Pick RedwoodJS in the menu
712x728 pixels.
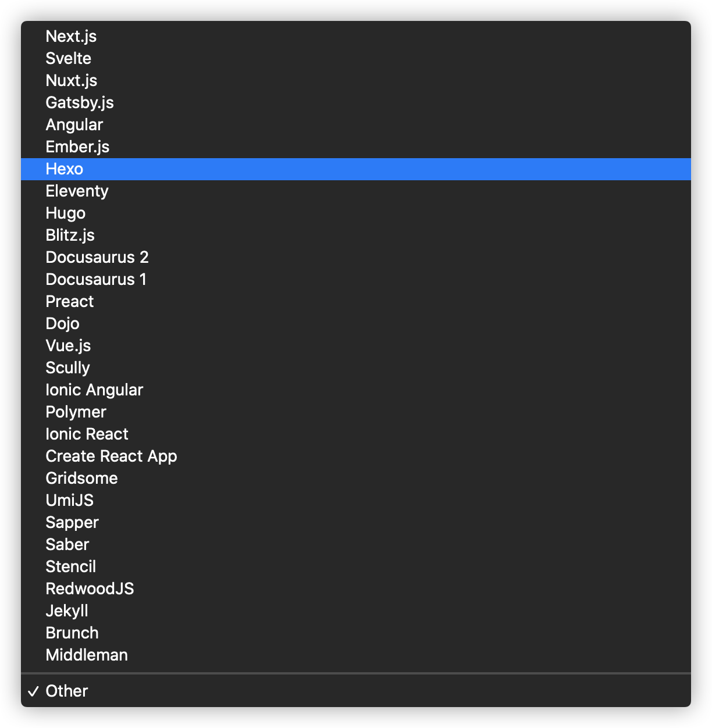pos(90,589)
